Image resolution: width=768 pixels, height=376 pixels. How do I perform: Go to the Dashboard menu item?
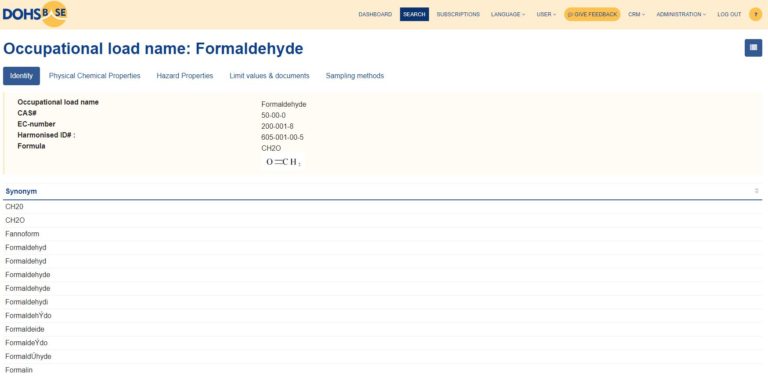(x=375, y=14)
